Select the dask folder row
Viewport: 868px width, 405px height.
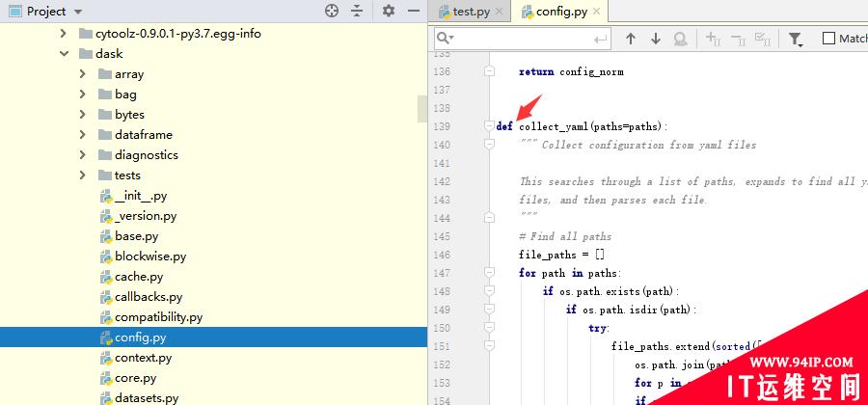[214, 54]
